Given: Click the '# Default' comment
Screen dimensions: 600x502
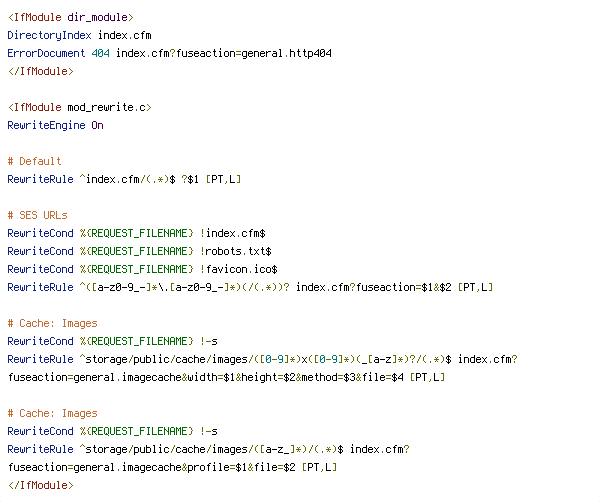Looking at the screenshot, I should (x=34, y=161).
